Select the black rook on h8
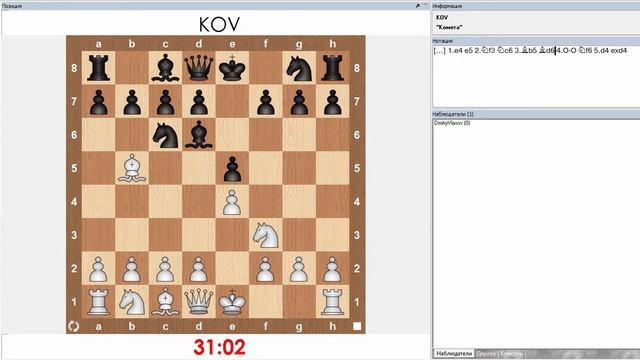Image resolution: width=640 pixels, height=360 pixels. point(333,68)
